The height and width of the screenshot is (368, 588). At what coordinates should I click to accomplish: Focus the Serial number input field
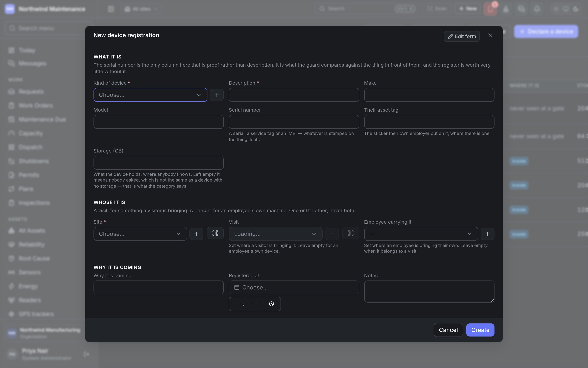pos(294,122)
